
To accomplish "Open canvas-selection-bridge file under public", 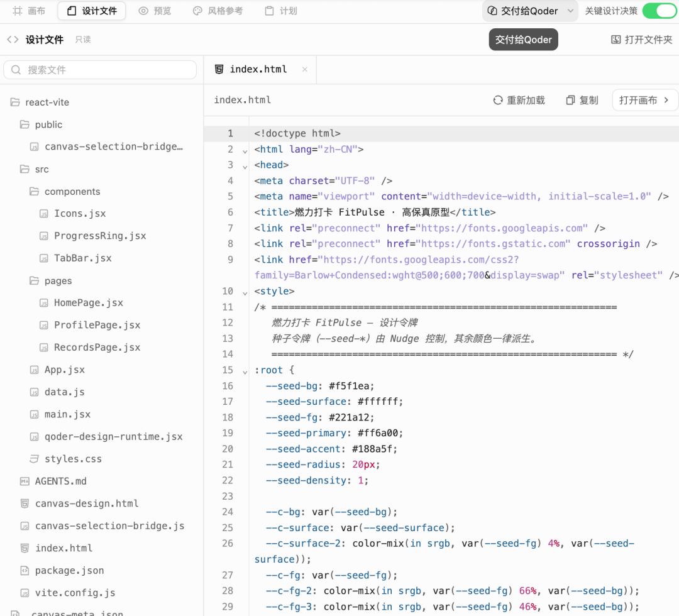I will [106, 146].
